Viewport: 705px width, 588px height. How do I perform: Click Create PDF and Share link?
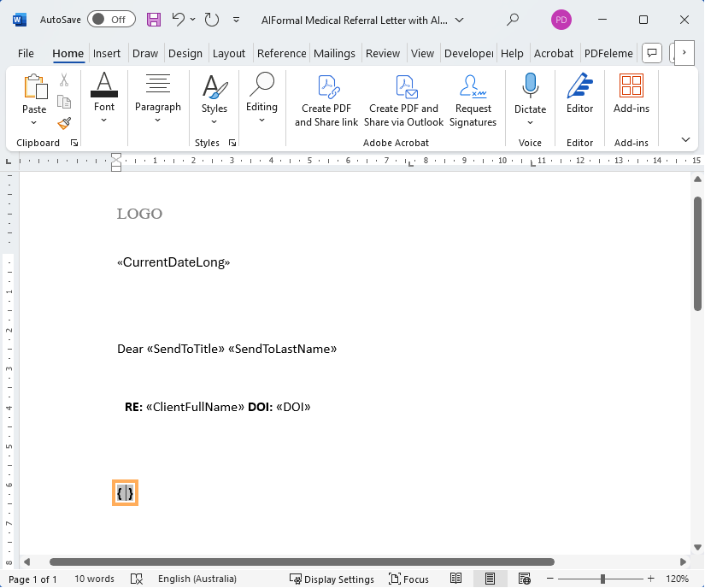[326, 101]
